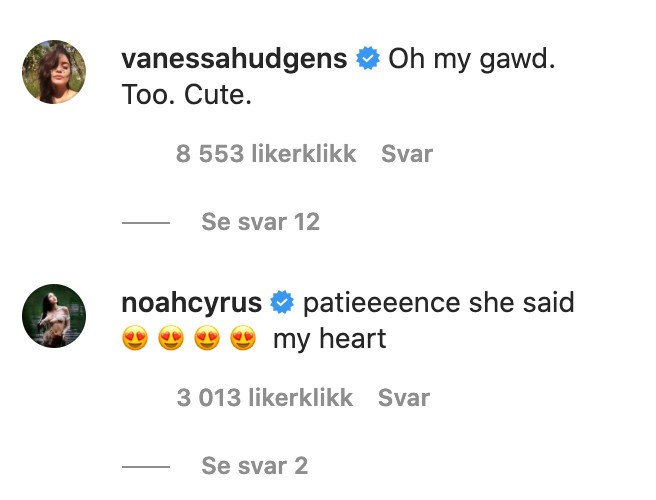Image resolution: width=656 pixels, height=500 pixels.
Task: Click the line beside Se svar 12
Action: pos(146,223)
